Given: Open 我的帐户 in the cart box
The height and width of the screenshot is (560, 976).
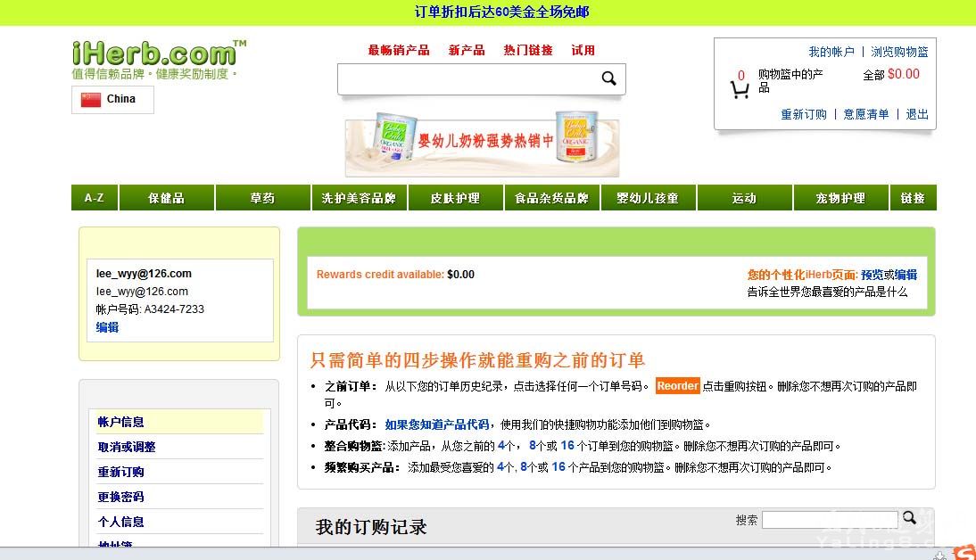Looking at the screenshot, I should pos(831,52).
